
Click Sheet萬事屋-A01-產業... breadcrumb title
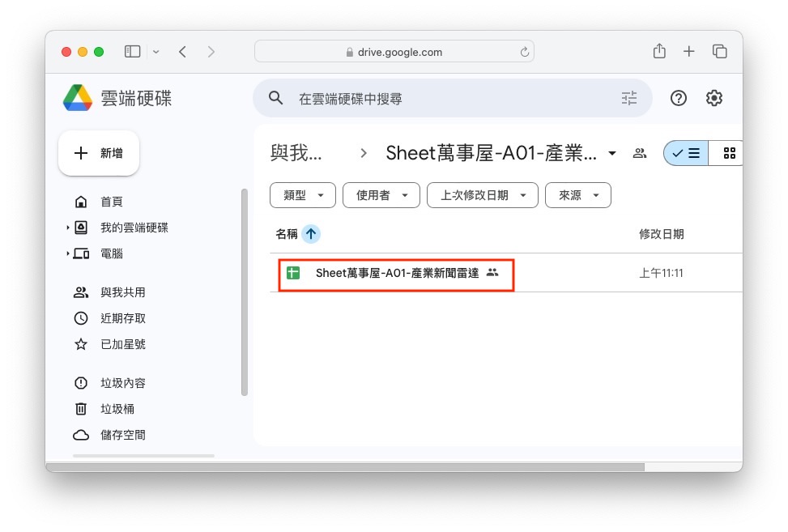click(x=491, y=153)
